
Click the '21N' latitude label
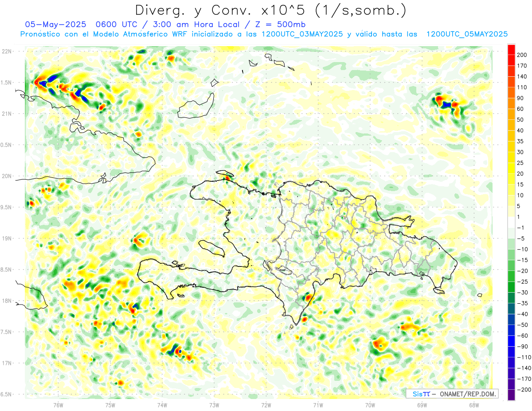tap(6, 114)
